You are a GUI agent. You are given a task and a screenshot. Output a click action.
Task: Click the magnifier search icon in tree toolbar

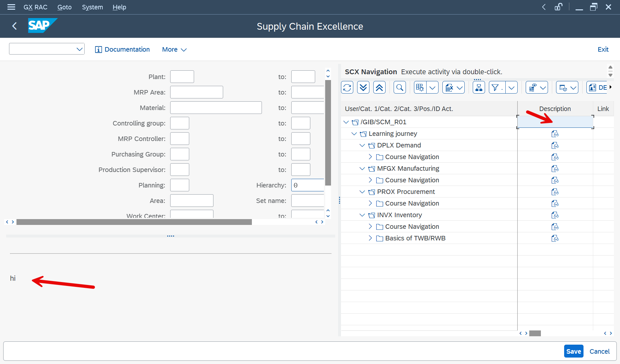(x=400, y=87)
